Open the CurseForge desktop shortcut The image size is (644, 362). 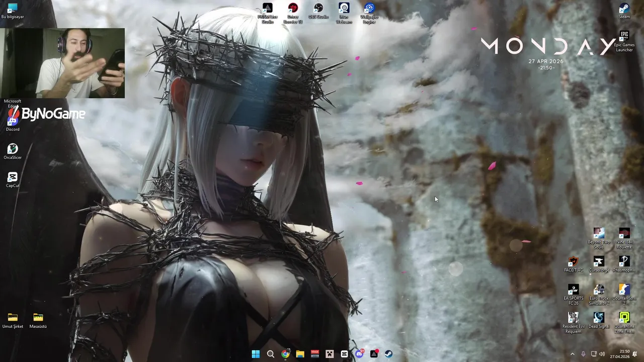point(599,264)
